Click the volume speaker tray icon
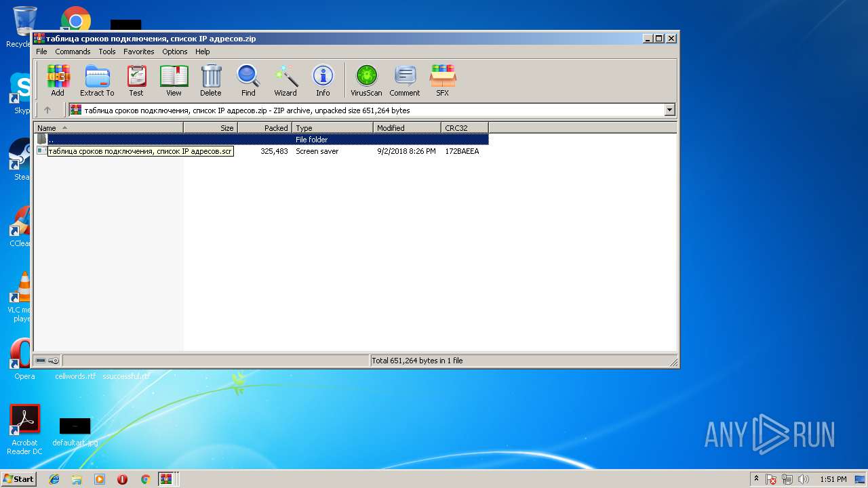The width and height of the screenshot is (868, 488). click(x=804, y=479)
